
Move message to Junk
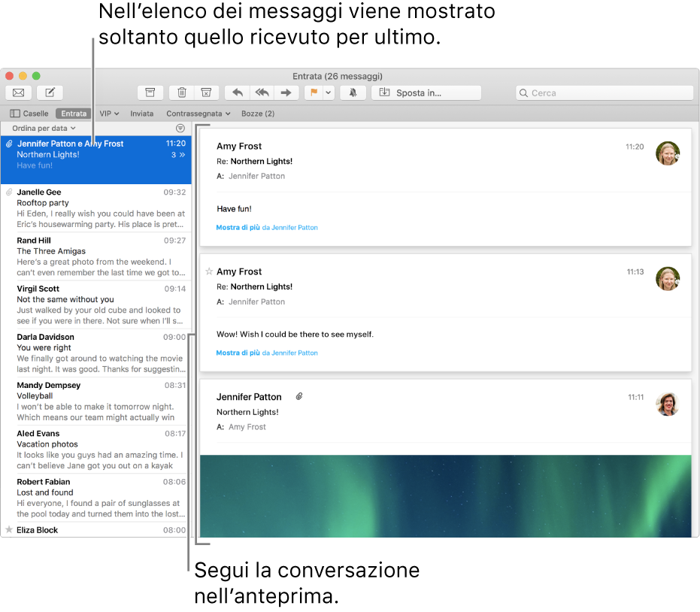206,92
